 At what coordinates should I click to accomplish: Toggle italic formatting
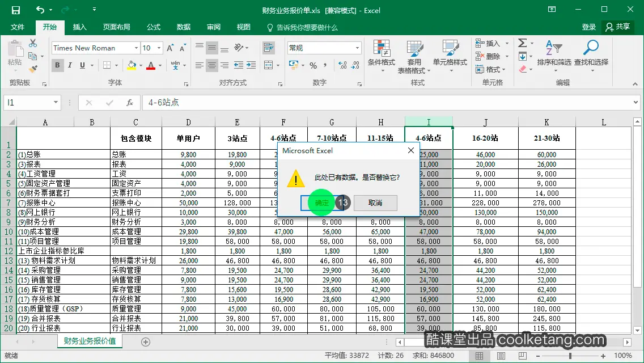point(70,65)
